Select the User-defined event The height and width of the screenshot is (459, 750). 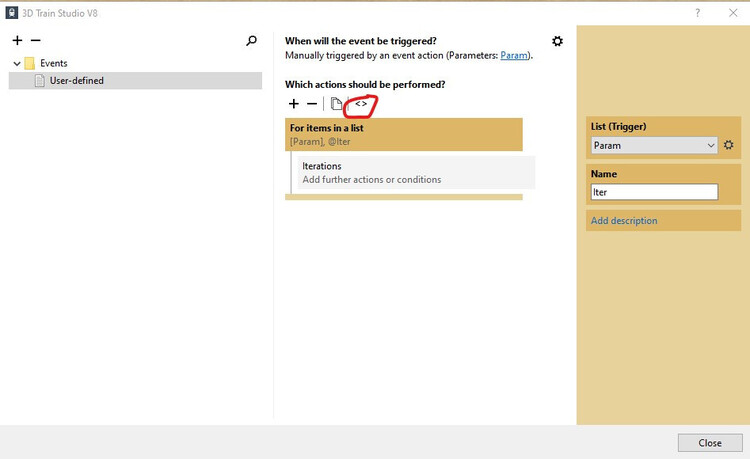[x=76, y=81]
